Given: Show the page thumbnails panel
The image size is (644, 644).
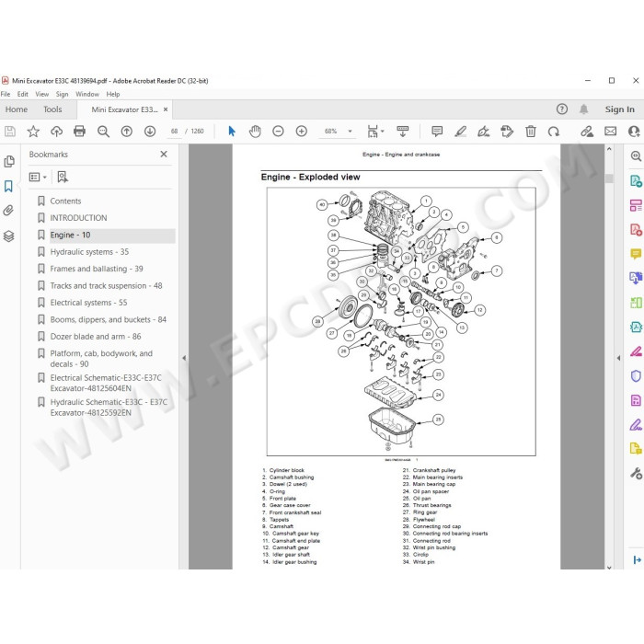Looking at the screenshot, I should click(9, 161).
